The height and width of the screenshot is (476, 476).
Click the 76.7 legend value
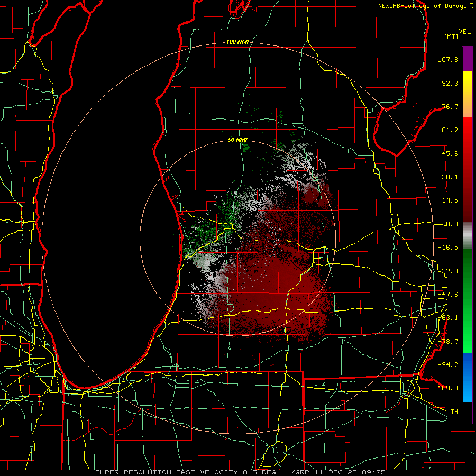450,106
